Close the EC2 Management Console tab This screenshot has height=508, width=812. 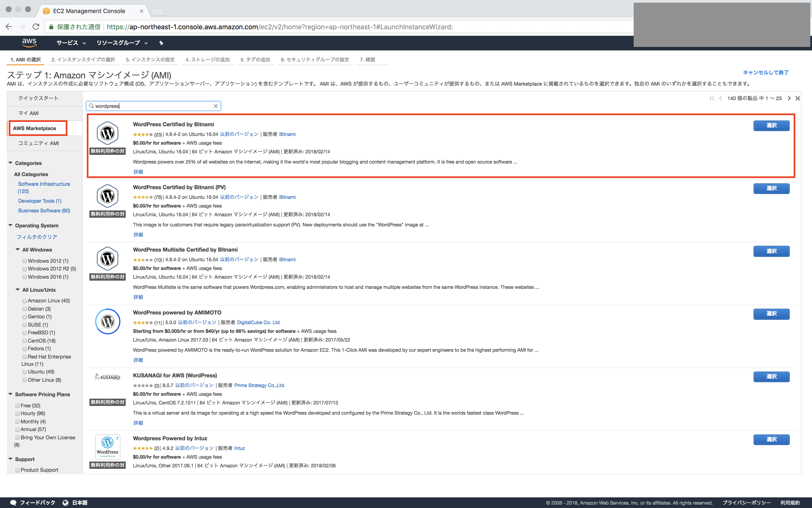coord(142,11)
